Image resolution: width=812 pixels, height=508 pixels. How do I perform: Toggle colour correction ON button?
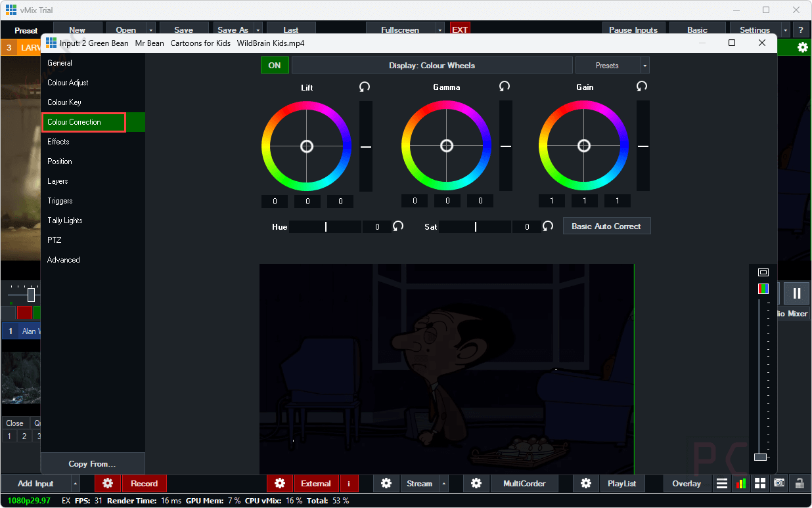275,65
